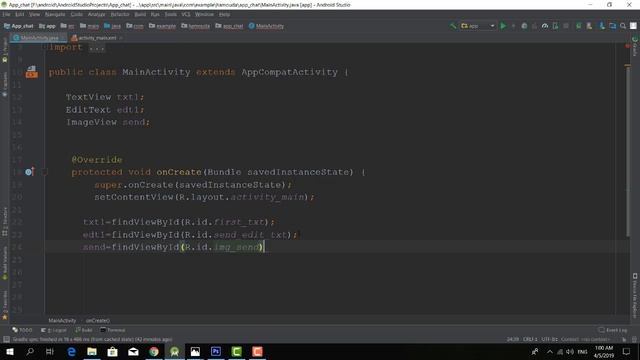
Task: Click onCreate() in the bottom code breadcrumb
Action: point(98,320)
